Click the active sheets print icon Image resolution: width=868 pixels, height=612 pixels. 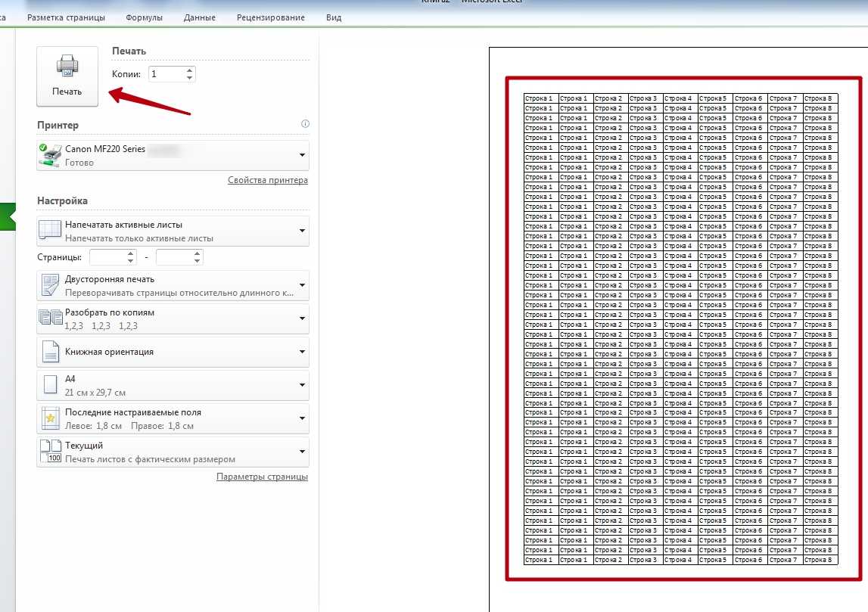click(50, 231)
